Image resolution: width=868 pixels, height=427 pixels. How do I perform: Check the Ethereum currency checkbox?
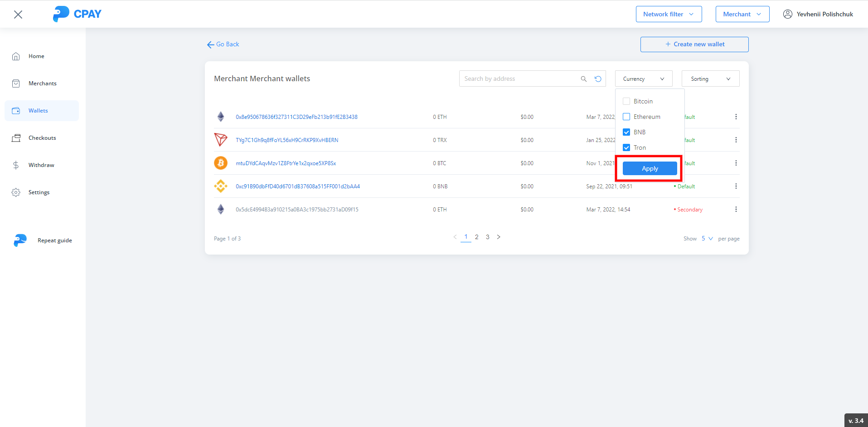click(626, 117)
